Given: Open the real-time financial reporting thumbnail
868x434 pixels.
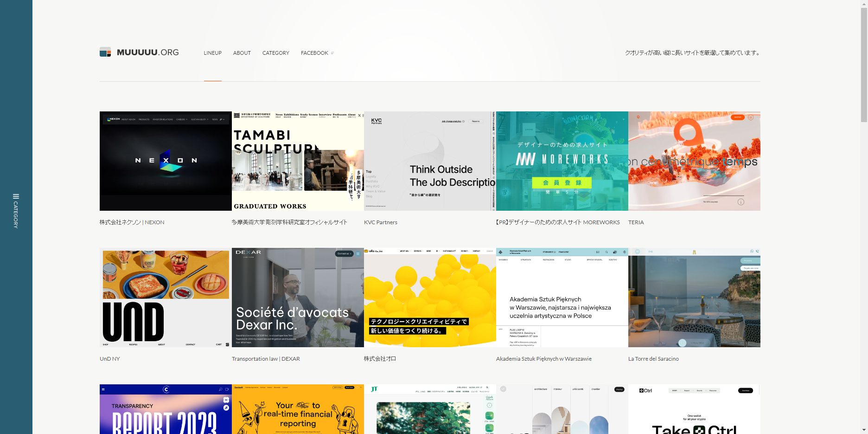Looking at the screenshot, I should (x=298, y=409).
